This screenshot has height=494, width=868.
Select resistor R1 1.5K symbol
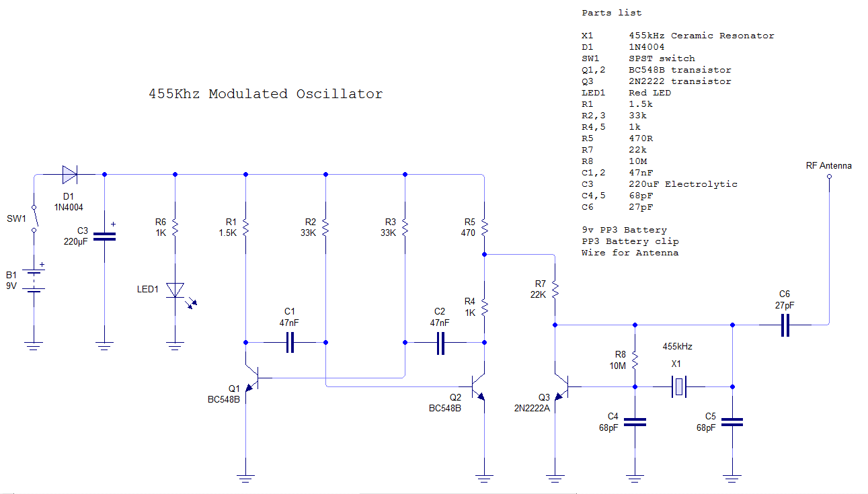[x=245, y=229]
